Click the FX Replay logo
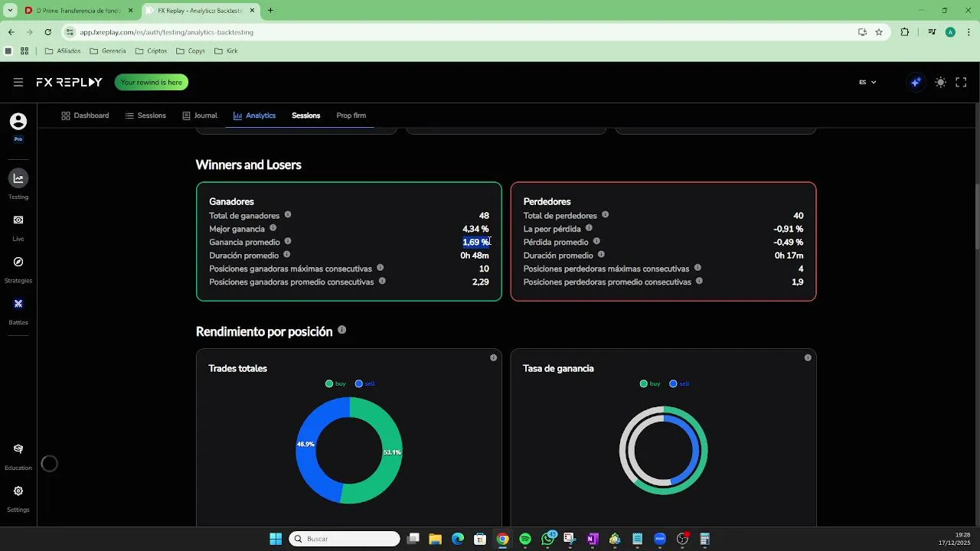 click(x=69, y=82)
